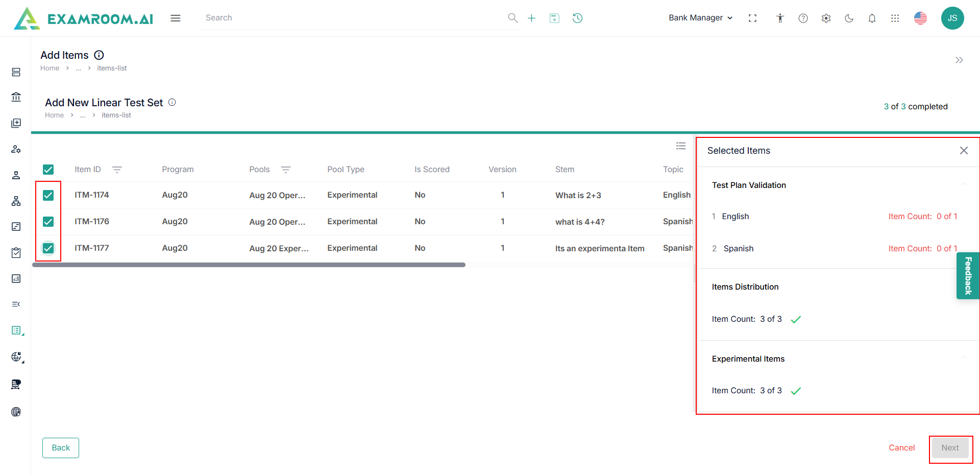Image resolution: width=980 pixels, height=475 pixels.
Task: Click the horizontal table scrollbar
Action: 249,265
